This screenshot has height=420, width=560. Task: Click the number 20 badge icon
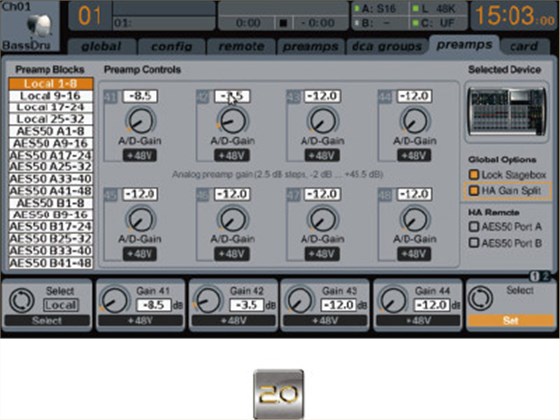(x=279, y=394)
